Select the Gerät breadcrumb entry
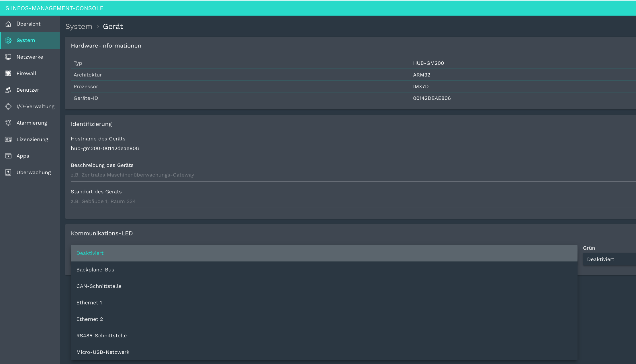Screen dimensions: 636x364 click(x=113, y=26)
